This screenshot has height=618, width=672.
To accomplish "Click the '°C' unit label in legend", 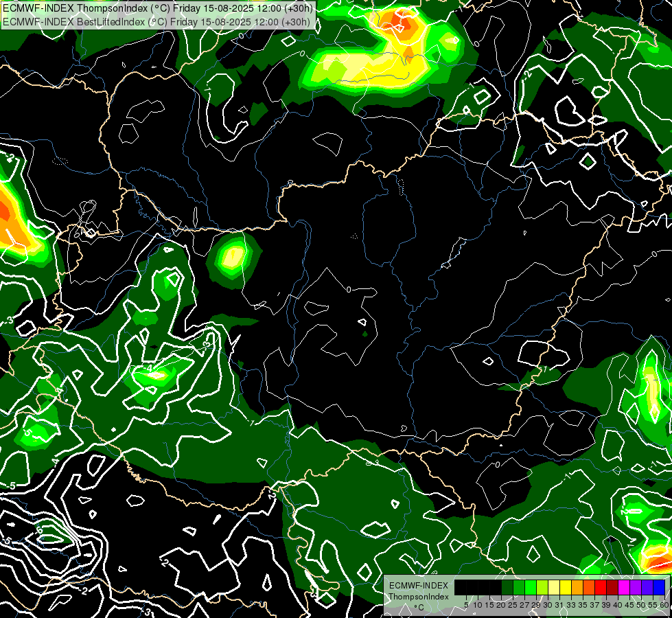I will tap(419, 607).
